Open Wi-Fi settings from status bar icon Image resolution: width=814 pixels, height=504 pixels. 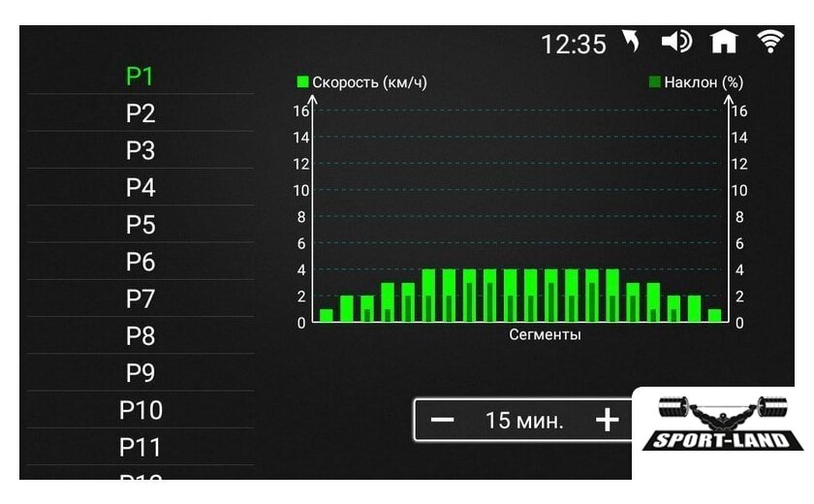click(x=770, y=41)
